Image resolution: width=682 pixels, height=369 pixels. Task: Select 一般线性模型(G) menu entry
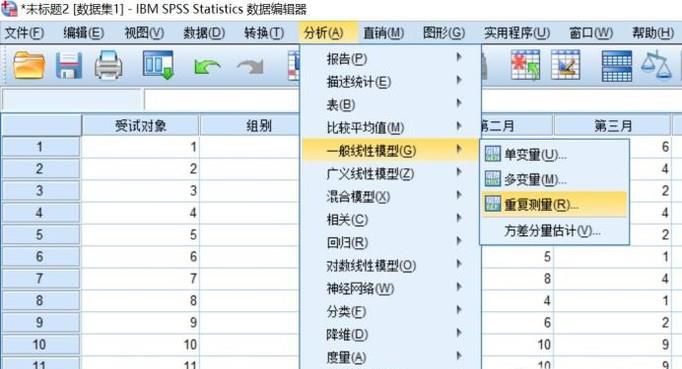[391, 151]
